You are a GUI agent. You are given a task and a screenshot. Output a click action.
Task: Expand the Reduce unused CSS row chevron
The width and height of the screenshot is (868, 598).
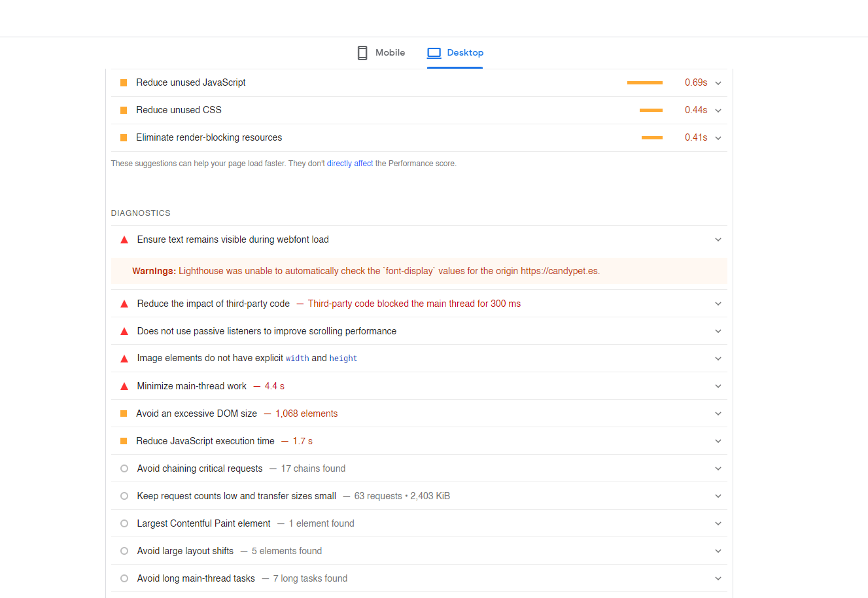(718, 111)
